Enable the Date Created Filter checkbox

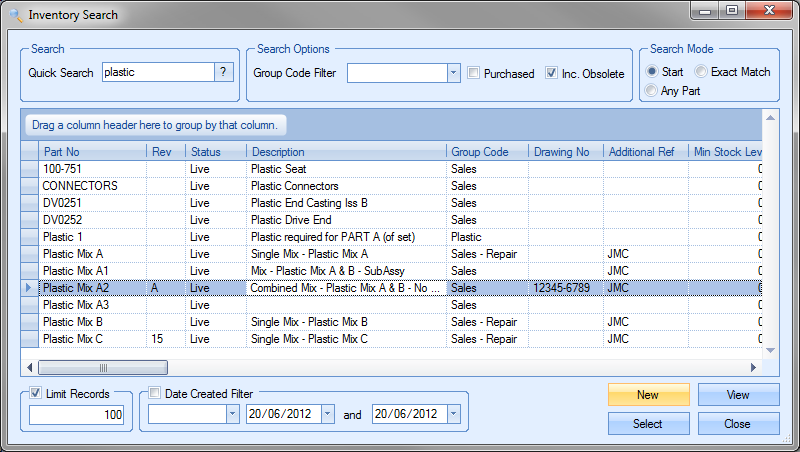pos(155,394)
